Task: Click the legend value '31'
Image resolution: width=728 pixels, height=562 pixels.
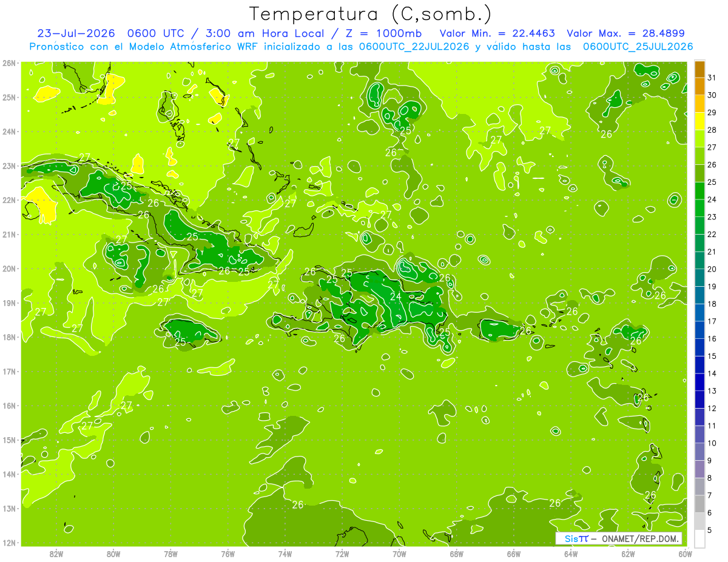Action: [x=712, y=78]
